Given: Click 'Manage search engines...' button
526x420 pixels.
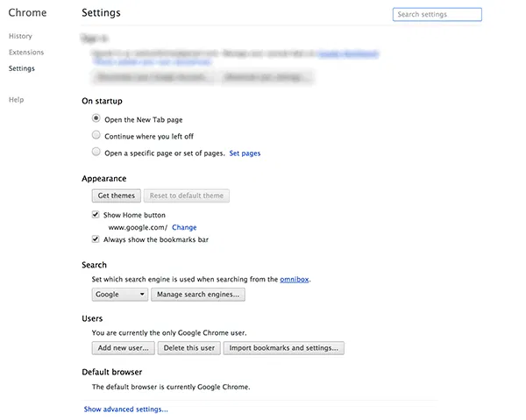Looking at the screenshot, I should [x=197, y=295].
